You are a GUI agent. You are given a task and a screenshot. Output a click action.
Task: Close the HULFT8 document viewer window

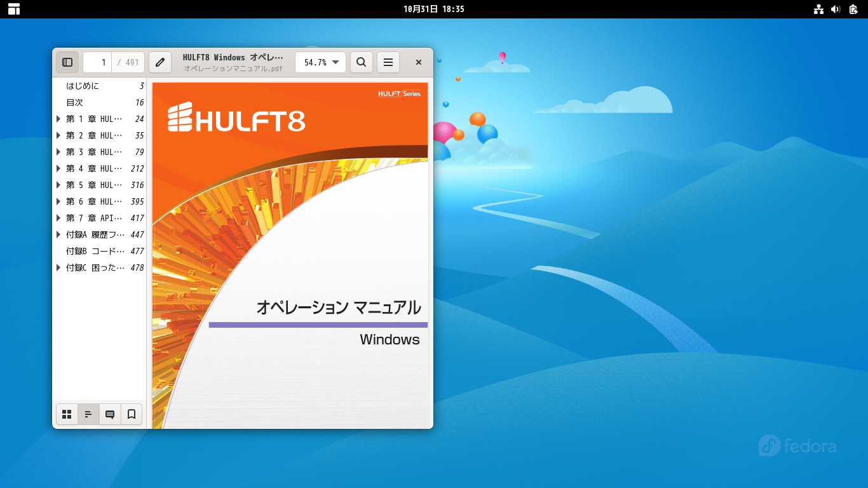coord(419,62)
